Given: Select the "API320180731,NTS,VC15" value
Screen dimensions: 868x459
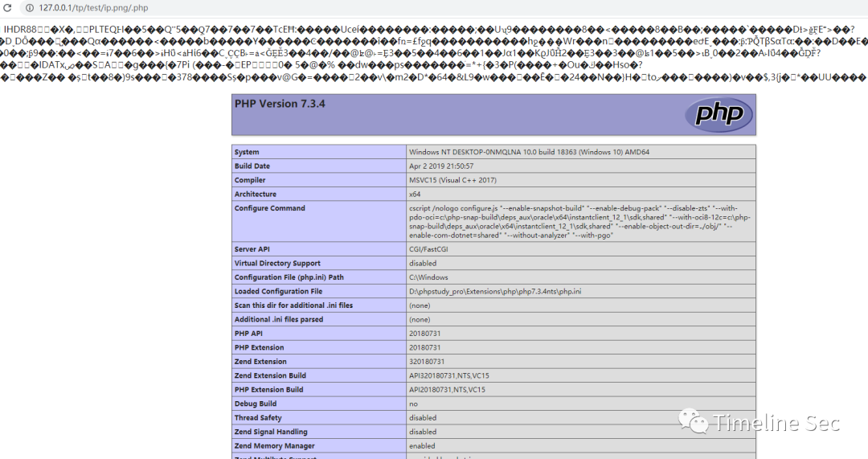Looking at the screenshot, I should [x=449, y=375].
